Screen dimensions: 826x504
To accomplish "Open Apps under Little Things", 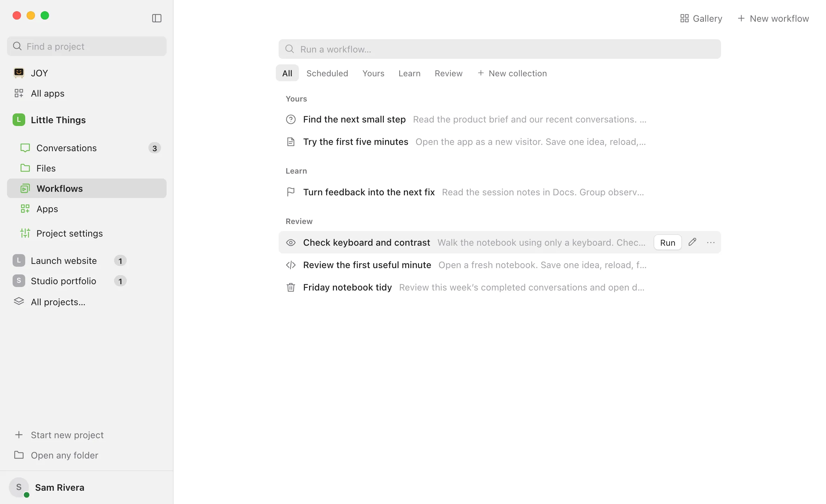I will [x=86, y=209].
